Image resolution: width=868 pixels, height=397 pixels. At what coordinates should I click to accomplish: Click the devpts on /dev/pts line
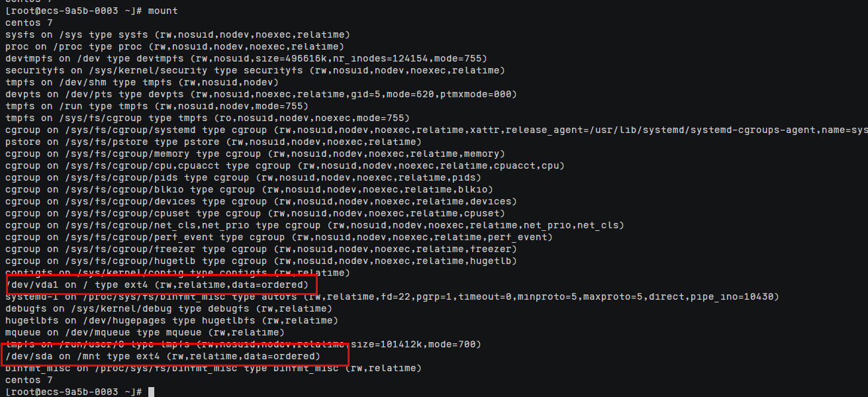[x=261, y=95]
